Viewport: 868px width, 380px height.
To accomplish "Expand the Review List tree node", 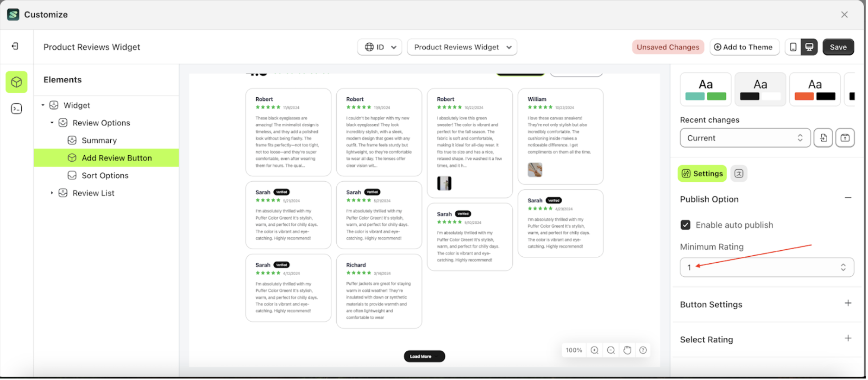I will click(52, 193).
